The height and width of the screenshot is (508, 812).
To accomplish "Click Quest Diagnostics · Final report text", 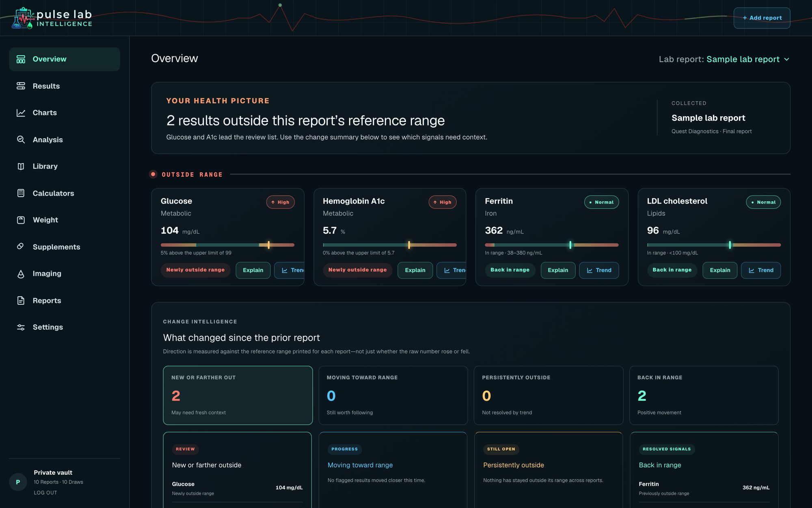I will 711,131.
